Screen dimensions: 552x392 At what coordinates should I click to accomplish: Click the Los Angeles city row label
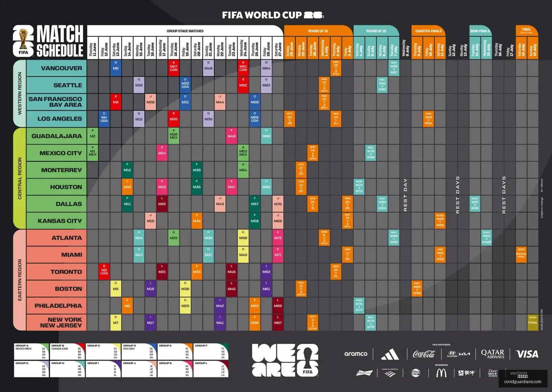pyautogui.click(x=57, y=119)
